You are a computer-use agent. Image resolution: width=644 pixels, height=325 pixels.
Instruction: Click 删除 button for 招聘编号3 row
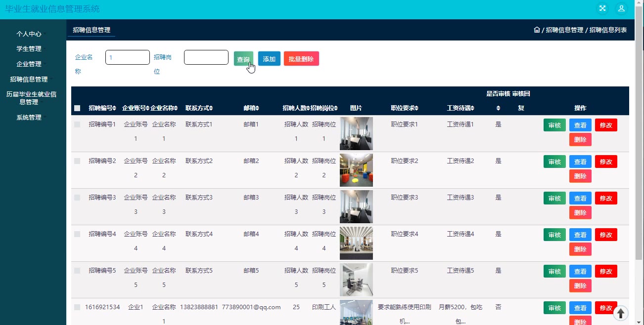[x=580, y=212]
